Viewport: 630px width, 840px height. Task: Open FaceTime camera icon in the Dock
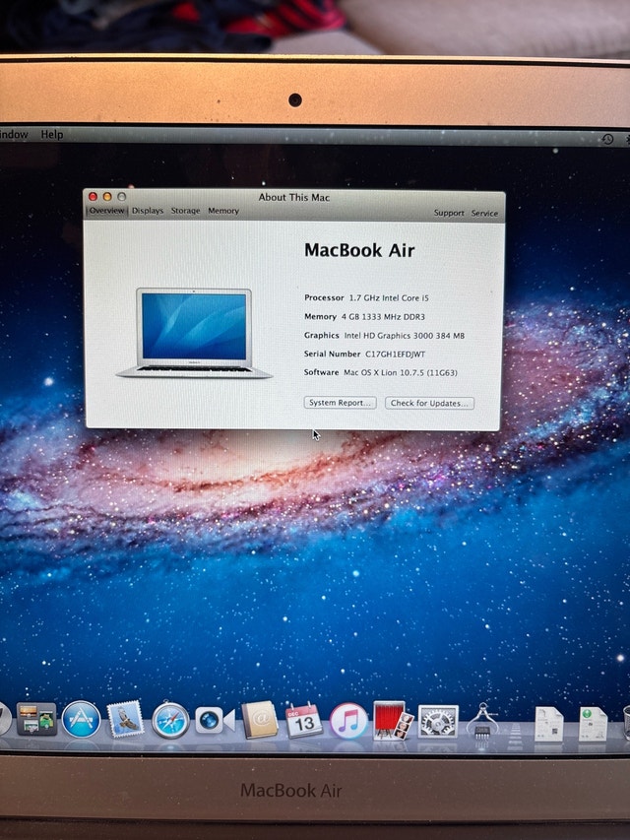[x=215, y=720]
